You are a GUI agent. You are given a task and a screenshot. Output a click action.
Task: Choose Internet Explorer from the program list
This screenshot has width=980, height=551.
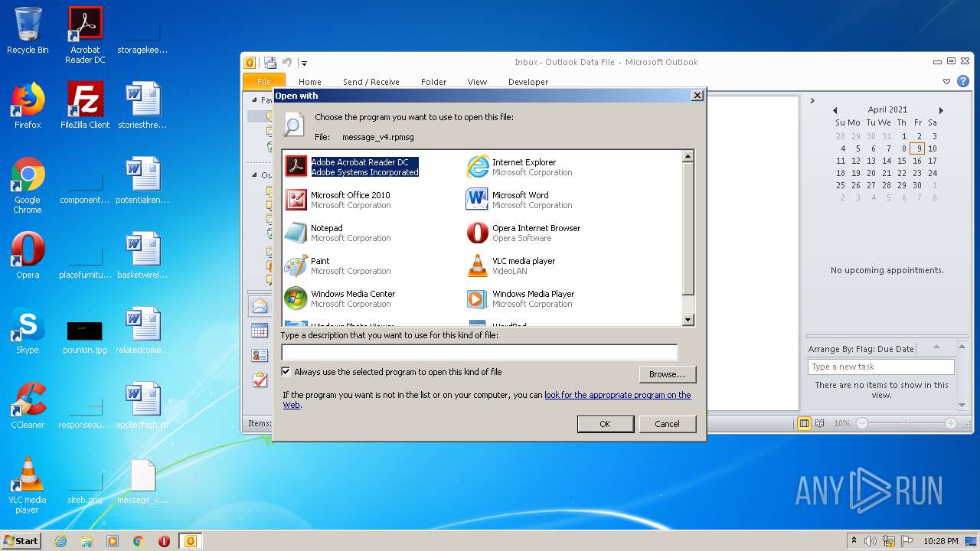click(x=521, y=167)
